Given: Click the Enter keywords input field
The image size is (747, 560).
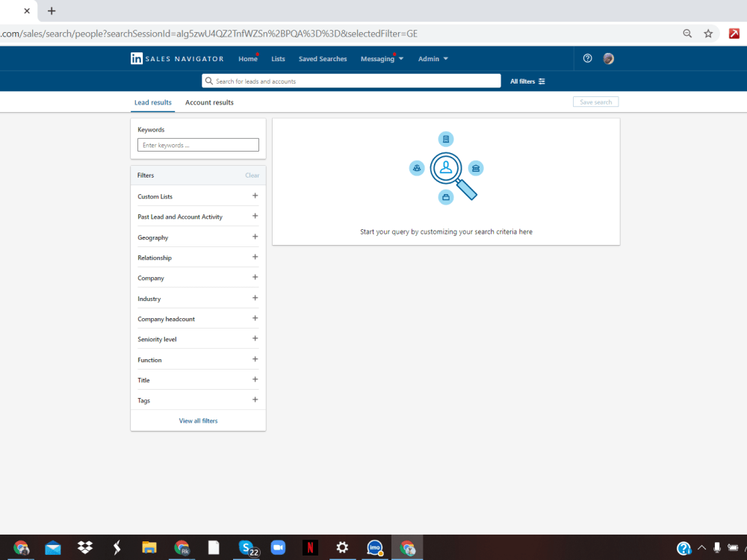Looking at the screenshot, I should click(x=198, y=145).
